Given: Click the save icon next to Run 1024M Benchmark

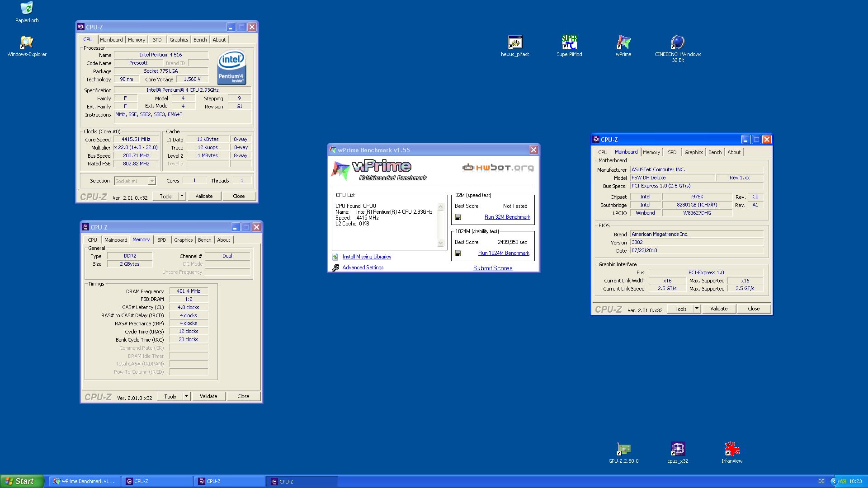Looking at the screenshot, I should (x=458, y=253).
